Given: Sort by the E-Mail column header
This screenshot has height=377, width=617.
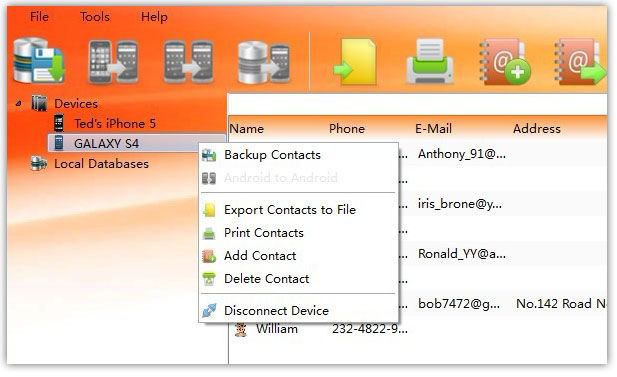Looking at the screenshot, I should pos(433,129).
